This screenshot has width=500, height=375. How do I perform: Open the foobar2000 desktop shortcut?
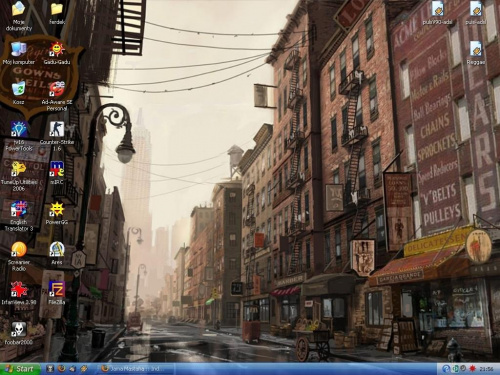19,333
